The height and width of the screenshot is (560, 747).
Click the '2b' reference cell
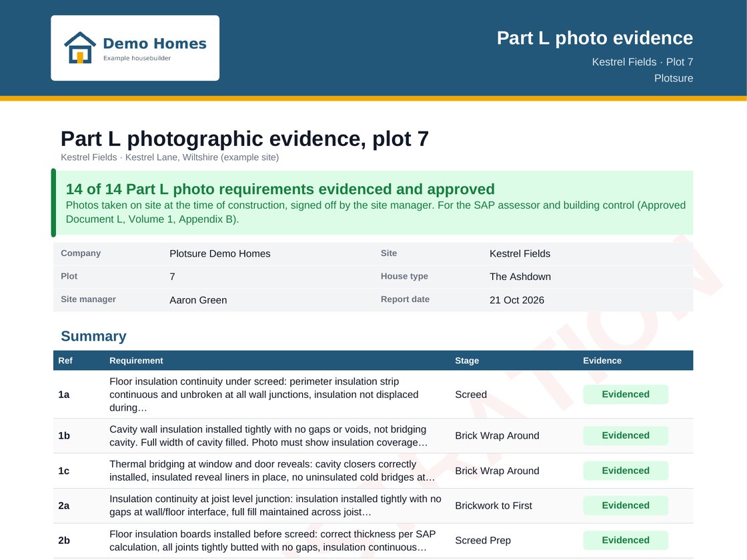tap(64, 541)
